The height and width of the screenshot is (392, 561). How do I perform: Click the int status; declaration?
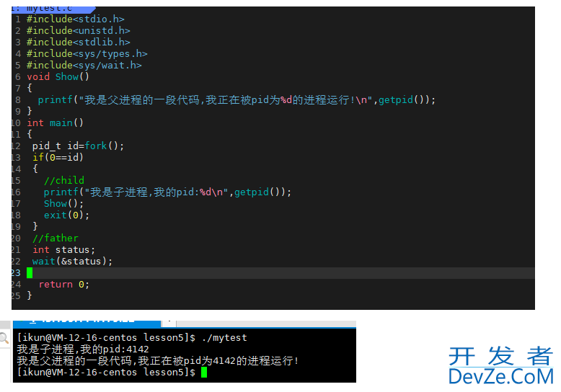(63, 249)
